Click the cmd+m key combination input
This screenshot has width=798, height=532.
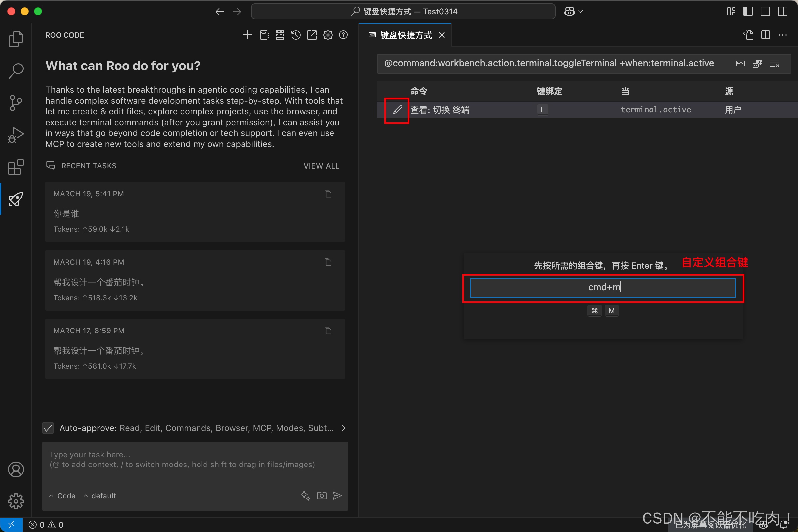pos(602,287)
